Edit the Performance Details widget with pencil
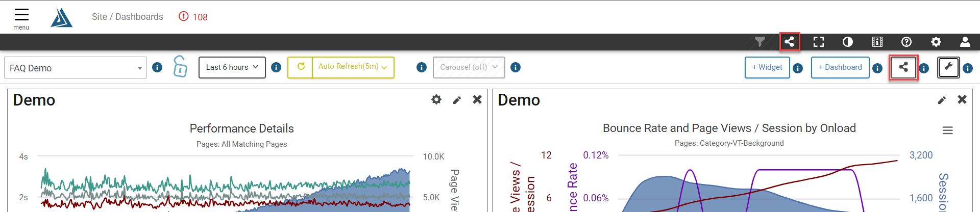 [x=457, y=100]
